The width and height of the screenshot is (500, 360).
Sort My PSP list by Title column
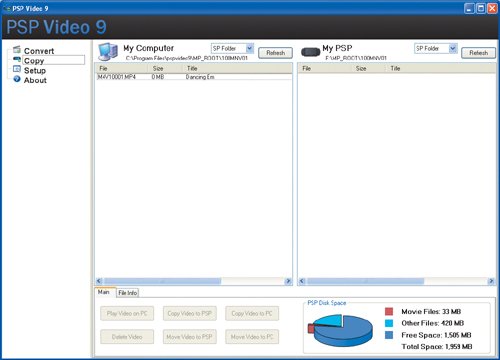point(441,68)
